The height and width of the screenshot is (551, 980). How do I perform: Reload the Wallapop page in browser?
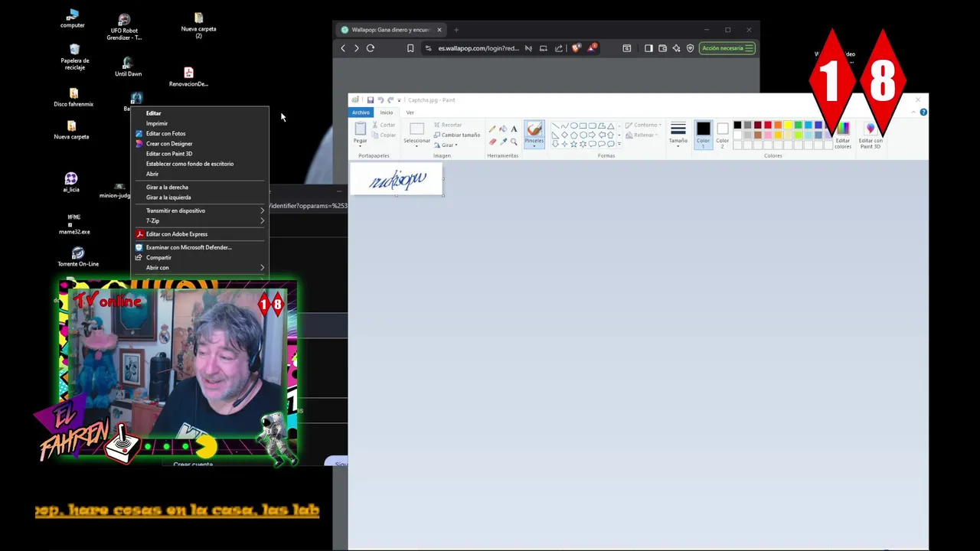coord(371,48)
